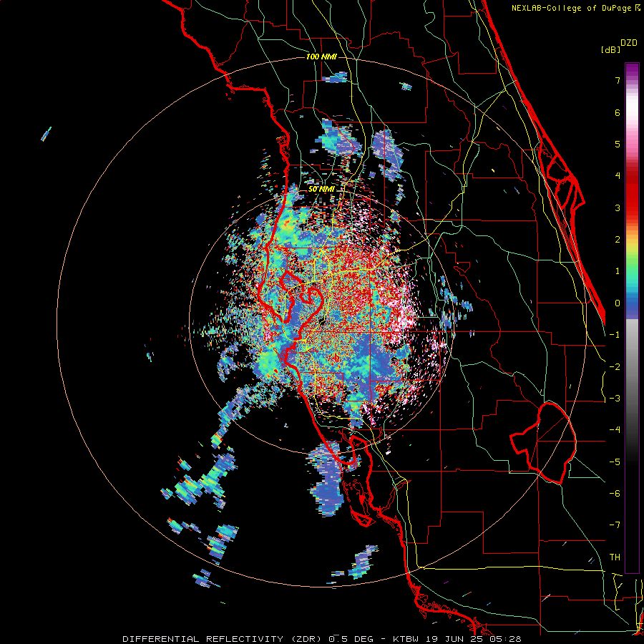644x644 pixels.
Task: Click the 7 dB scale value
Action: pyautogui.click(x=618, y=80)
